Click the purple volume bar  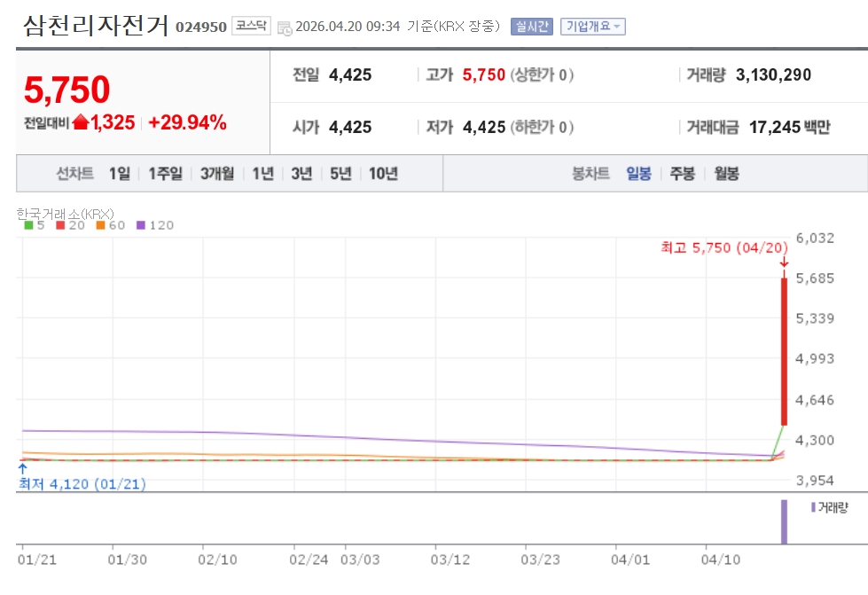click(784, 521)
